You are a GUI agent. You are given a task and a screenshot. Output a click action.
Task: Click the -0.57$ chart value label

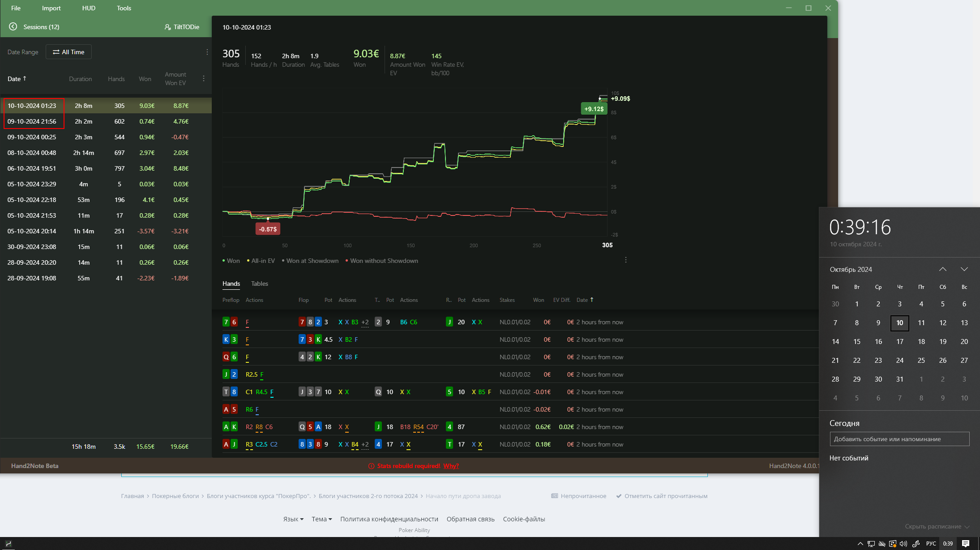268,229
